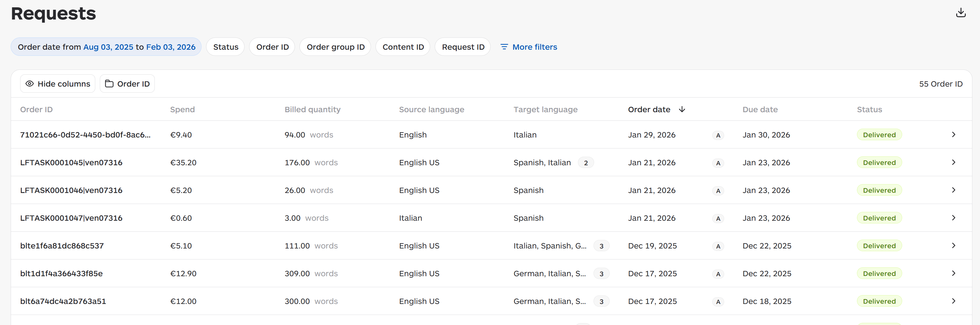
Task: Click the Delivered status of LFTASK0001047
Action: click(x=879, y=218)
